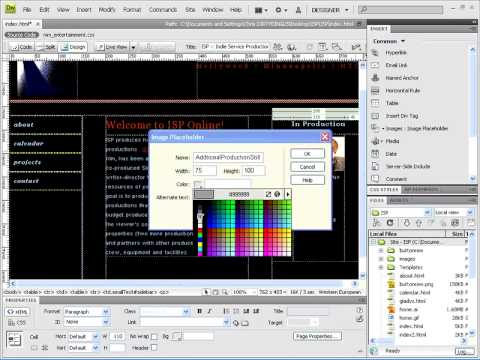The image size is (480, 360).
Task: Click the default color strikethrough icon
Action: (268, 194)
